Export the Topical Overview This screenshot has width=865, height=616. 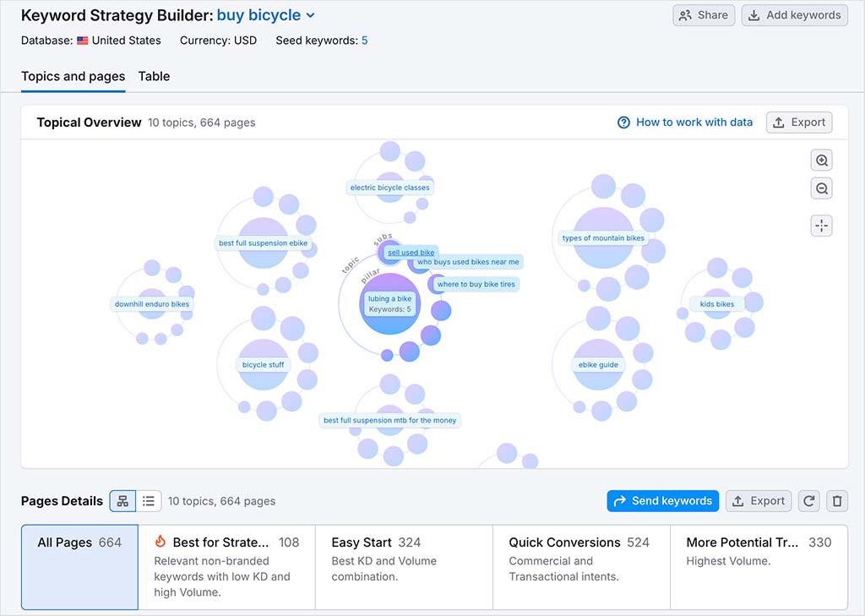(798, 122)
